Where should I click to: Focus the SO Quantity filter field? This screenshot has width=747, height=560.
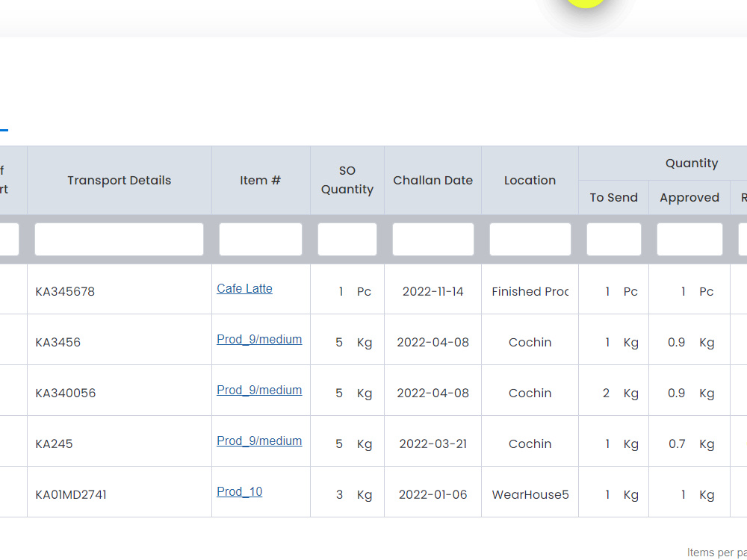click(x=347, y=239)
